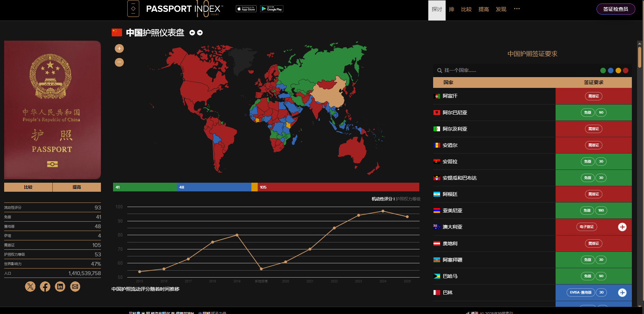Toggle the blue visa-on-arrival filter dot
This screenshot has height=314, width=644.
[611, 71]
